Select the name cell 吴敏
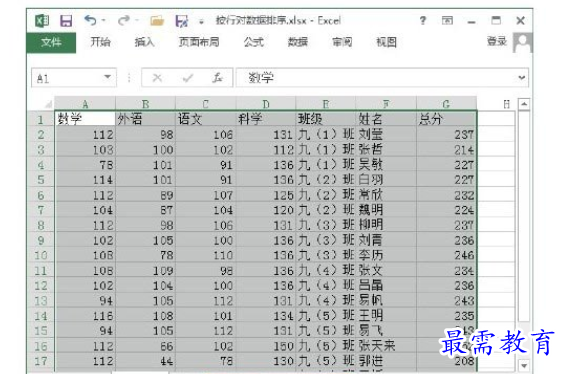The image size is (563, 374). click(386, 164)
